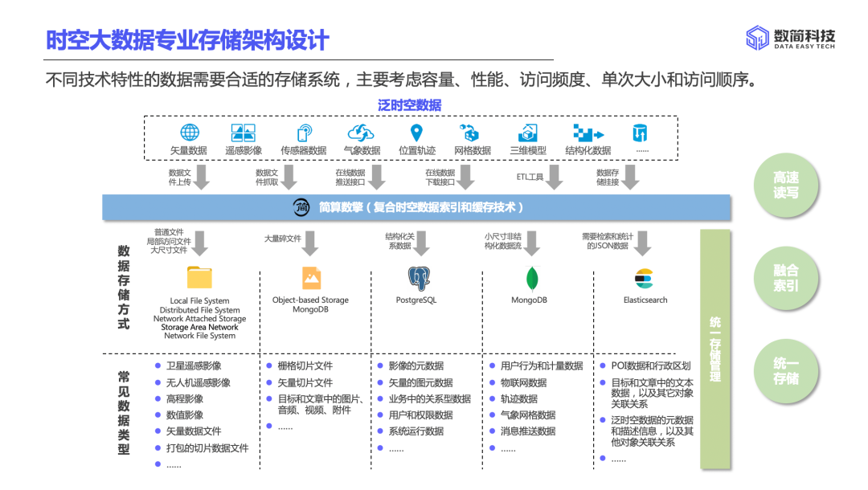
Task: Click the 简 logo in the blue bar
Action: pos(301,207)
